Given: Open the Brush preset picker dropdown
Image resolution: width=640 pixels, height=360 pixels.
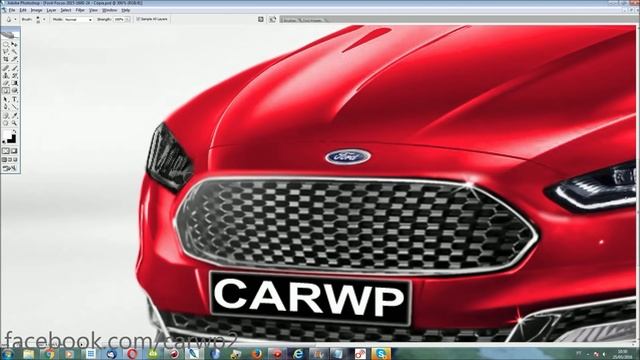Looking at the screenshot, I should (44, 19).
